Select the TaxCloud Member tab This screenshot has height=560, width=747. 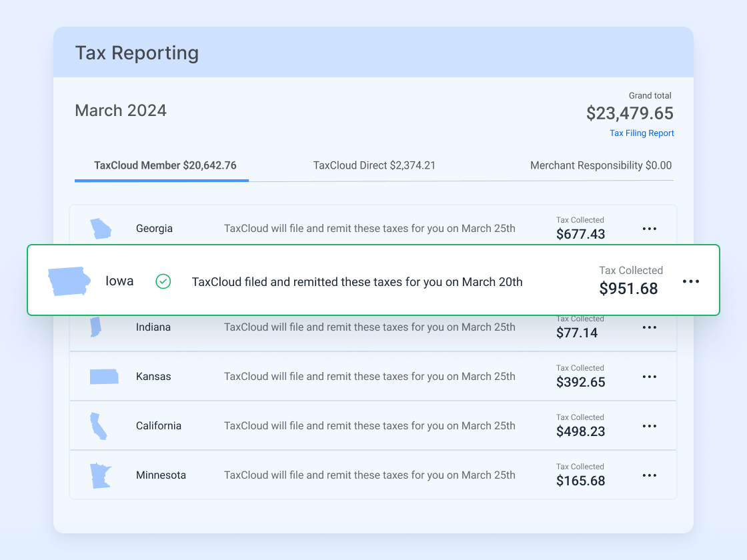coord(161,165)
